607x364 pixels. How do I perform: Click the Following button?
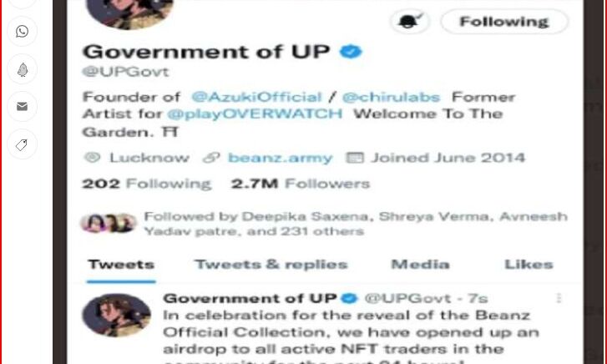tap(504, 22)
